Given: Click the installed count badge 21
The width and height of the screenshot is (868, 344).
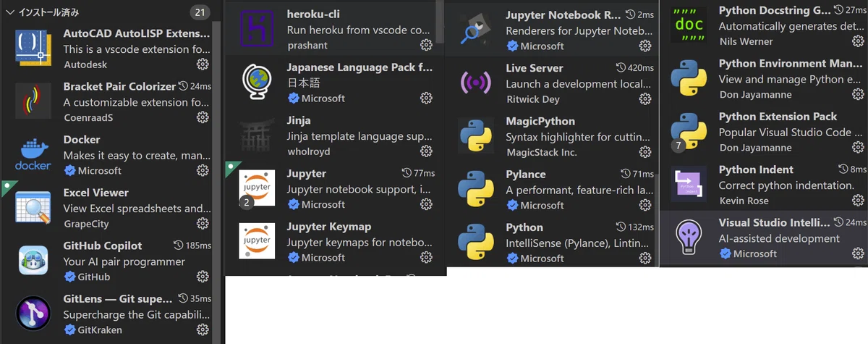Looking at the screenshot, I should pos(199,12).
